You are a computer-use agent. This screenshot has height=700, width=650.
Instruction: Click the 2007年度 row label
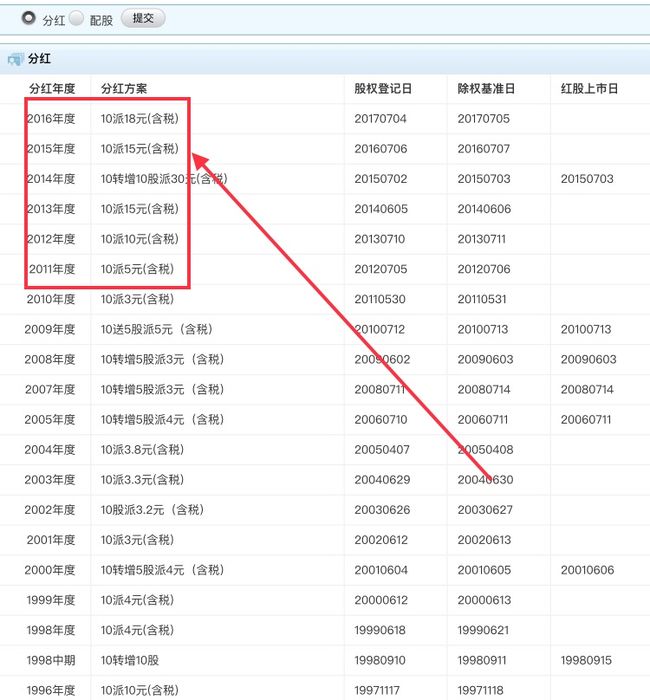click(x=50, y=390)
